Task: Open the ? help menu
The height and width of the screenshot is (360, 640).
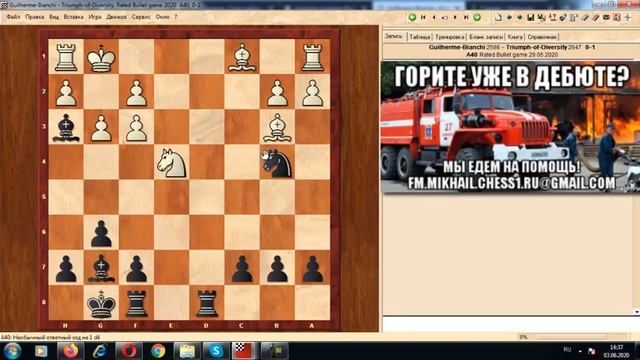Action: [x=176, y=17]
